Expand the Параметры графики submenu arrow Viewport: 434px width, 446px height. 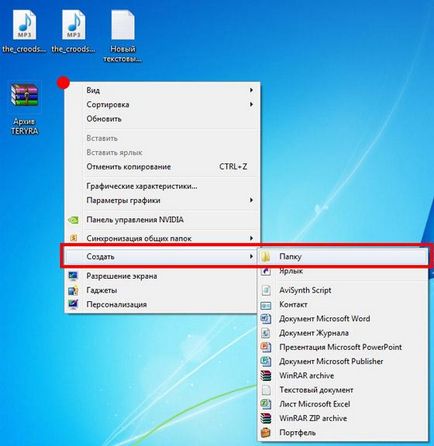(251, 200)
